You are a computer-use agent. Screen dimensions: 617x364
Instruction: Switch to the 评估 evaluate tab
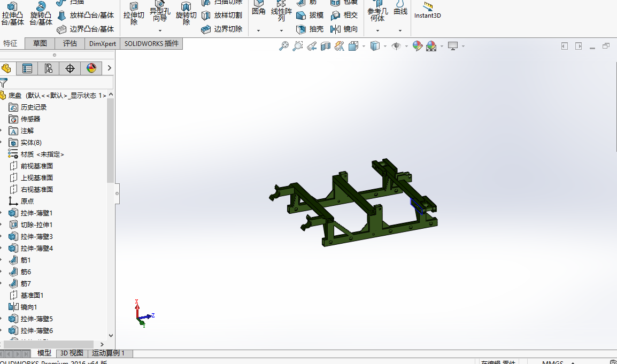(x=70, y=43)
